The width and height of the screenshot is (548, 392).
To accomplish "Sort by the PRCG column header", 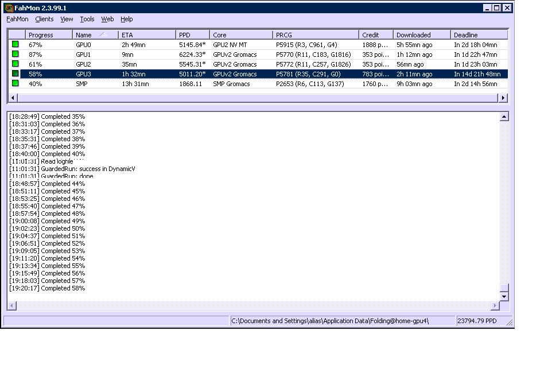I will (316, 35).
